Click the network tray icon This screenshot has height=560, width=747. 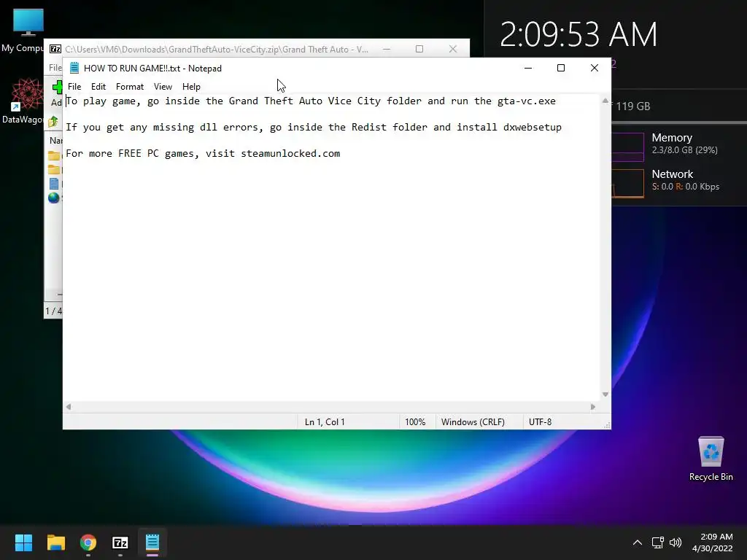point(658,542)
